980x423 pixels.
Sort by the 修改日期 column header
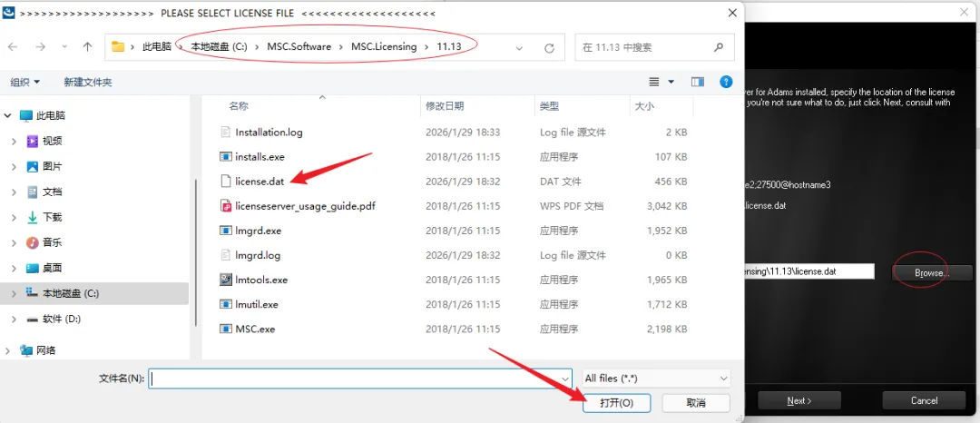point(445,106)
